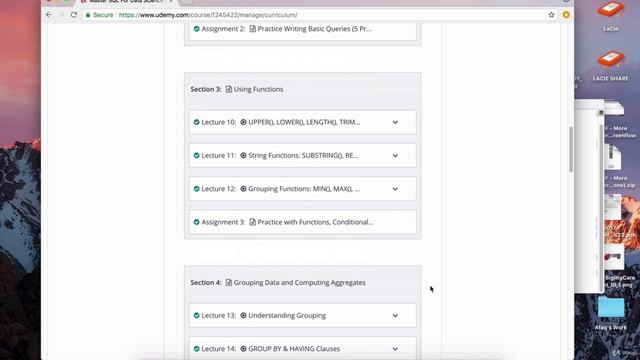
Task: Click document icon beside Practice Writing Basic Queries
Action: 253,29
